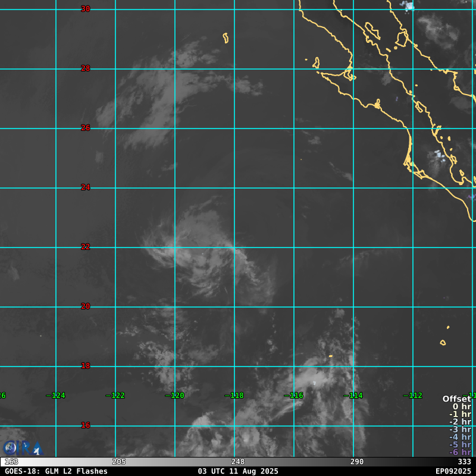Click the -3 hr offset legend entry
Image resolution: width=476 pixels, height=476 pixels.
click(x=460, y=430)
